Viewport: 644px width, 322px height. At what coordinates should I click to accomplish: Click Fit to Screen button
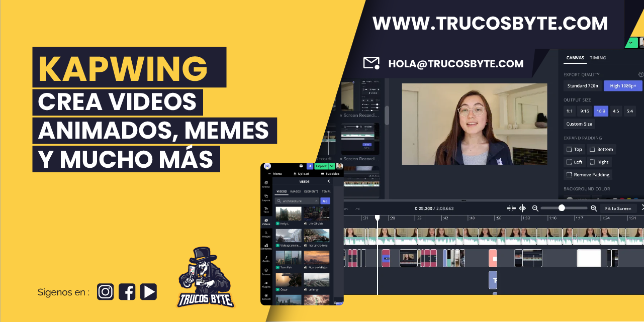point(618,208)
